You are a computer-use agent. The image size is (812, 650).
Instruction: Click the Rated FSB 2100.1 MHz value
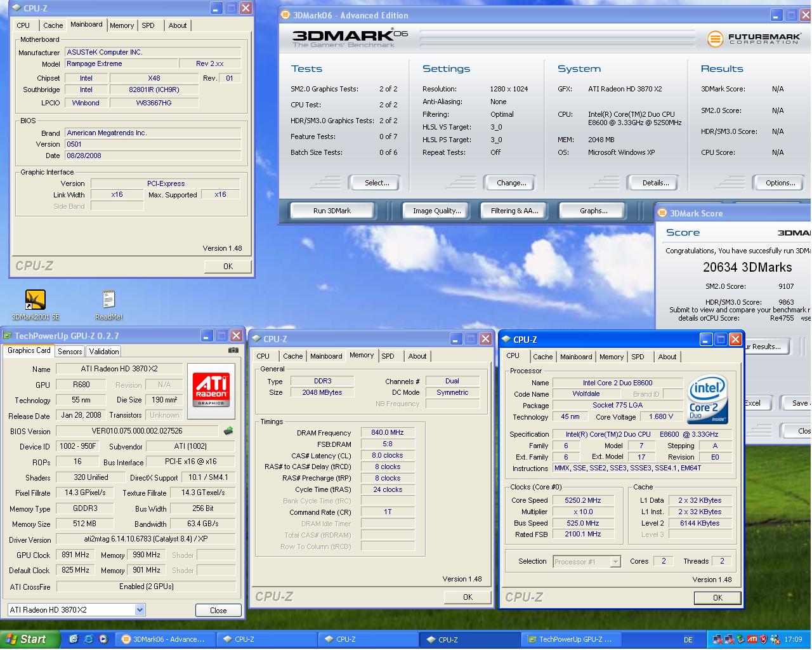[583, 534]
